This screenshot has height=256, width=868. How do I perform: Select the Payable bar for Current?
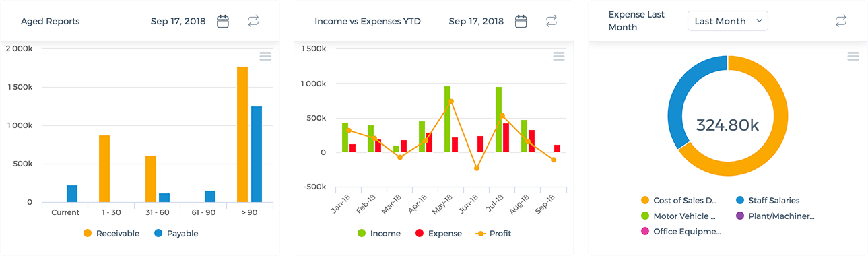72,194
